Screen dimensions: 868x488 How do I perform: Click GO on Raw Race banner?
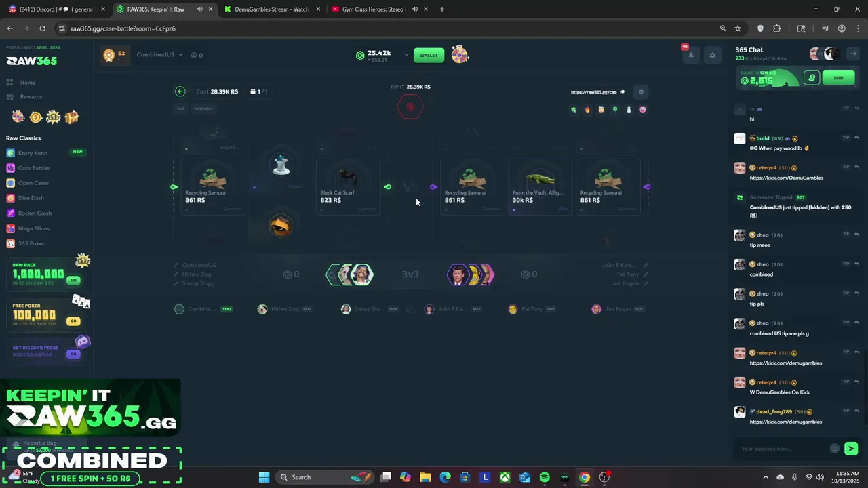(73, 280)
